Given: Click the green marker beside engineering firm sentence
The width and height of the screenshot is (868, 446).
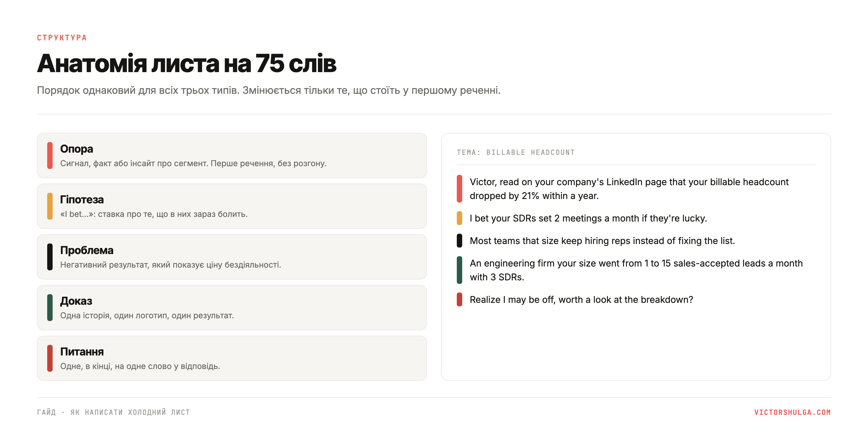Looking at the screenshot, I should pyautogui.click(x=459, y=270).
